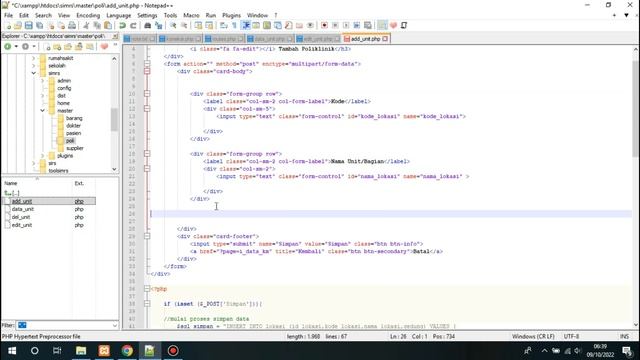
Task: Zoom in using the toolbar icon
Action: click(173, 25)
